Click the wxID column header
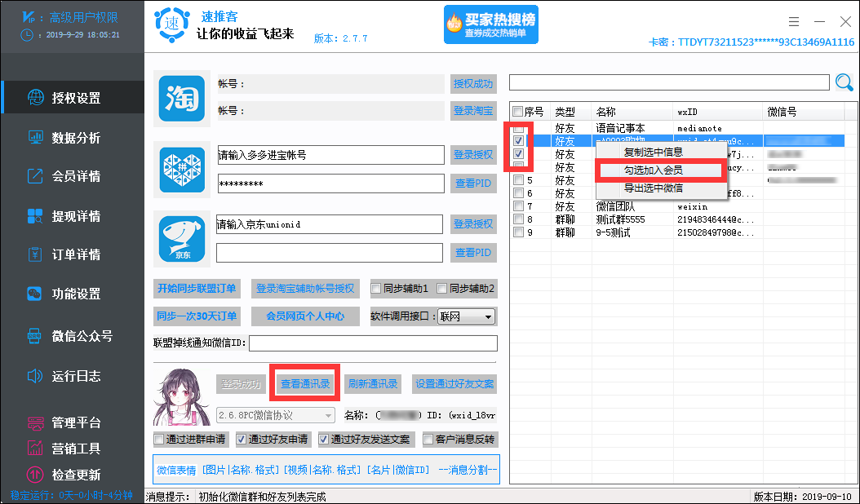 717,112
